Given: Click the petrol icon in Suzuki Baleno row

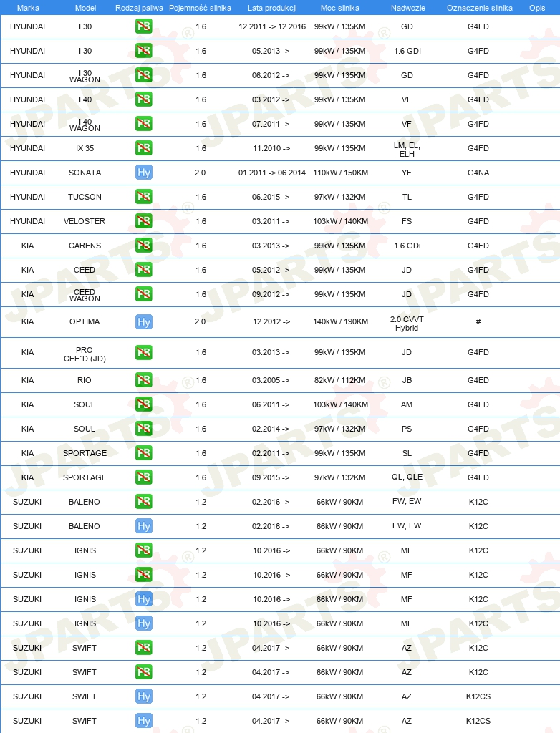Looking at the screenshot, I should pos(144,502).
